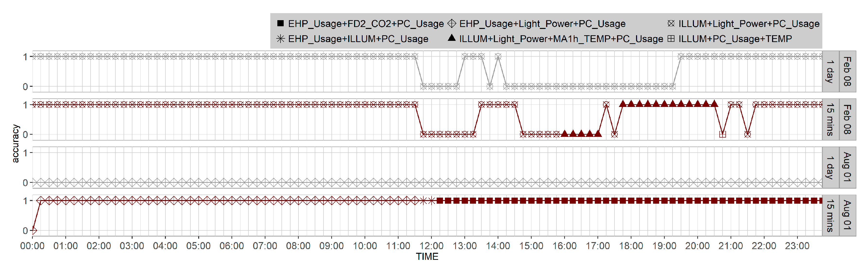Click the 21:00 x-axis tick label
The height and width of the screenshot is (271, 868).
click(x=731, y=246)
